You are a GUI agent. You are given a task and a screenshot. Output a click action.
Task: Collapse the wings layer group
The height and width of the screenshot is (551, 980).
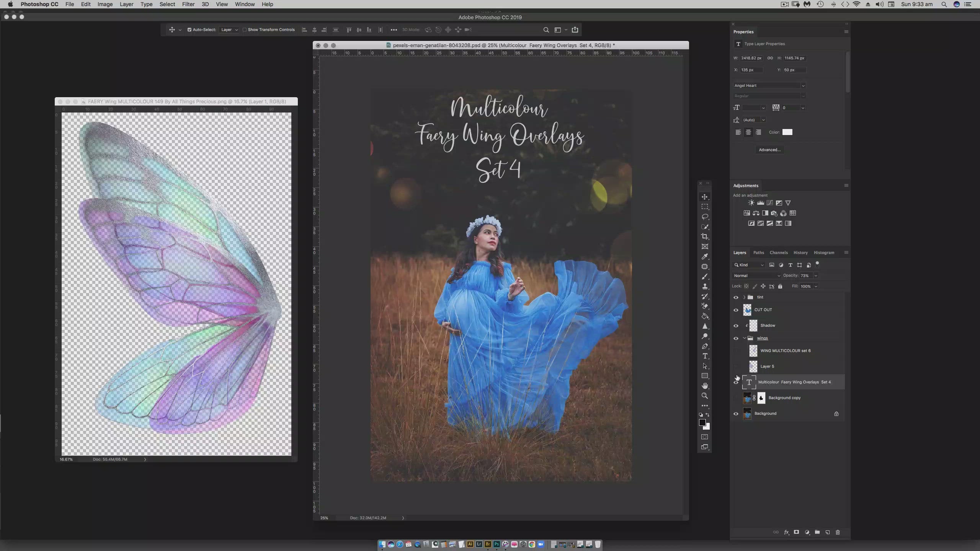[x=745, y=338]
